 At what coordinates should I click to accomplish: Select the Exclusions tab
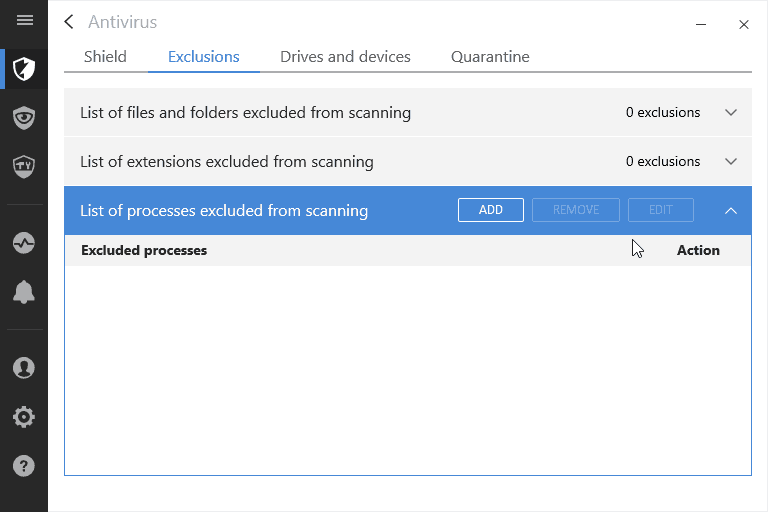click(204, 57)
